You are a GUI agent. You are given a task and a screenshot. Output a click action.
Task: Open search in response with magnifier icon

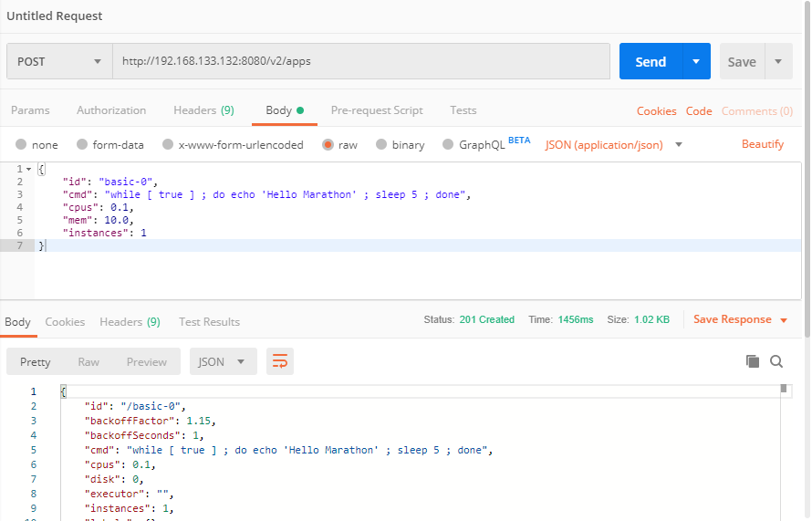click(x=776, y=361)
